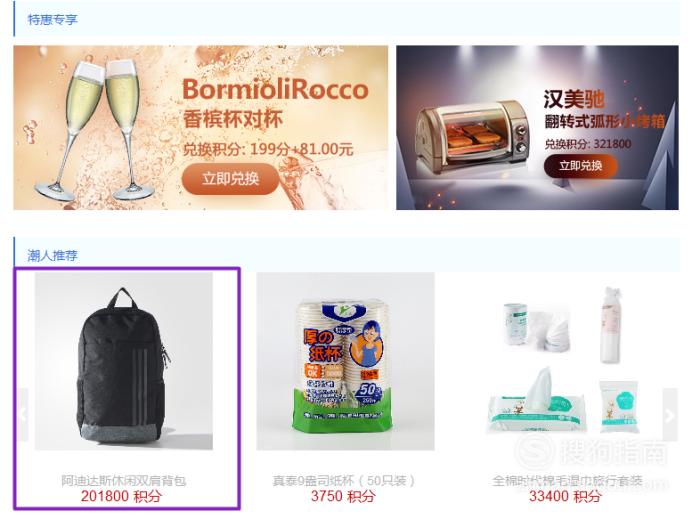Click the 3750 积分 price text
This screenshot has height=519, width=692.
coord(343,496)
